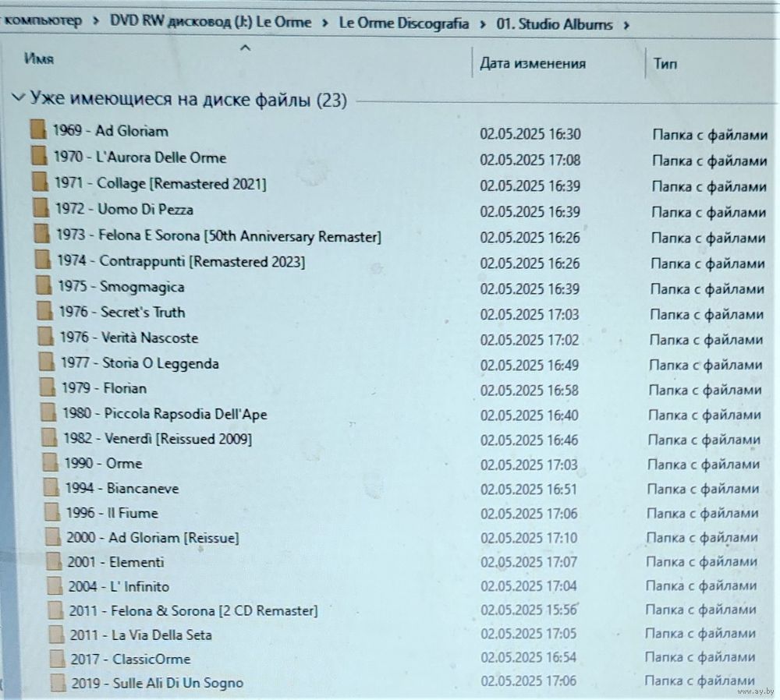Select folder name '2004 - L' Infinito'
Image resolution: width=780 pixels, height=700 pixels.
[x=119, y=587]
